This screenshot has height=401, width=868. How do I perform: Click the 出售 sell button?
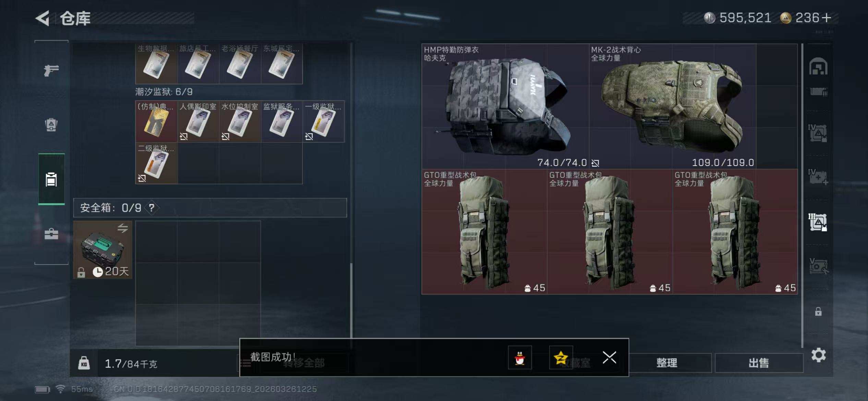pos(759,363)
